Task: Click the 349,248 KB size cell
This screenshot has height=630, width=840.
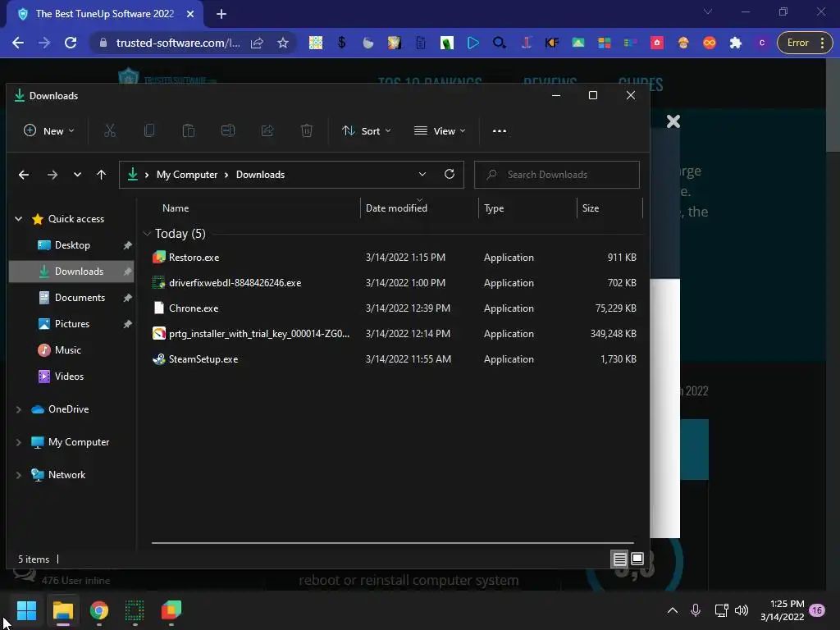Action: [x=614, y=333]
